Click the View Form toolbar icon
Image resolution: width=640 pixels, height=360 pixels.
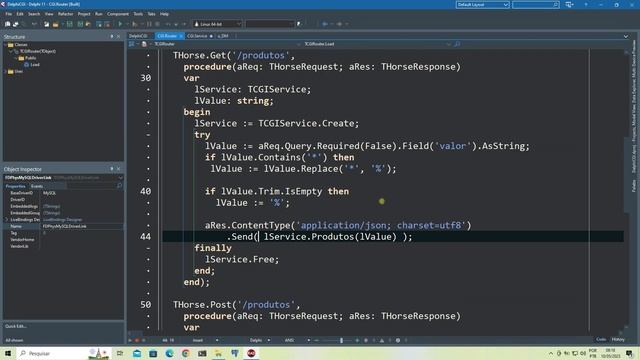[x=107, y=24]
